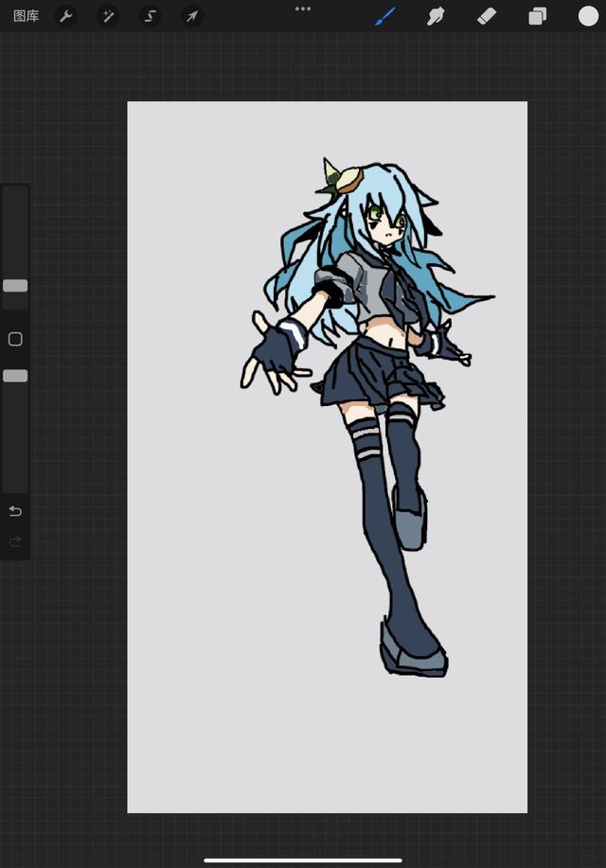The image size is (606, 868).
Task: Activate the Selection S-shaped tool
Action: click(150, 16)
